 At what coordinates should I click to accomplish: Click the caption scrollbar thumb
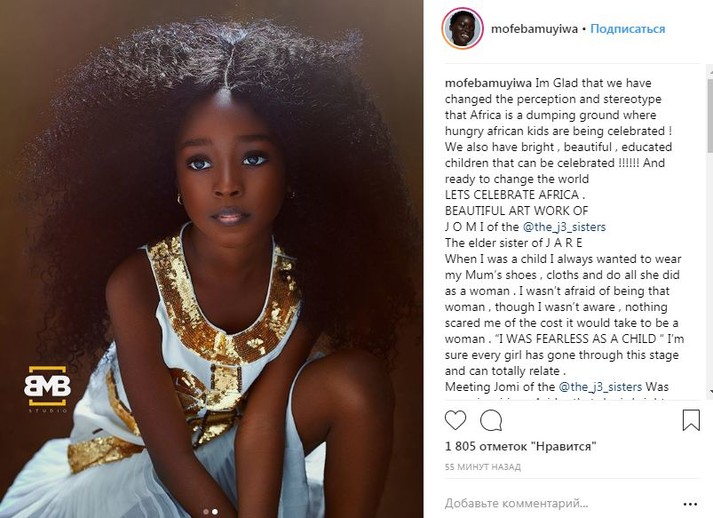(710, 115)
